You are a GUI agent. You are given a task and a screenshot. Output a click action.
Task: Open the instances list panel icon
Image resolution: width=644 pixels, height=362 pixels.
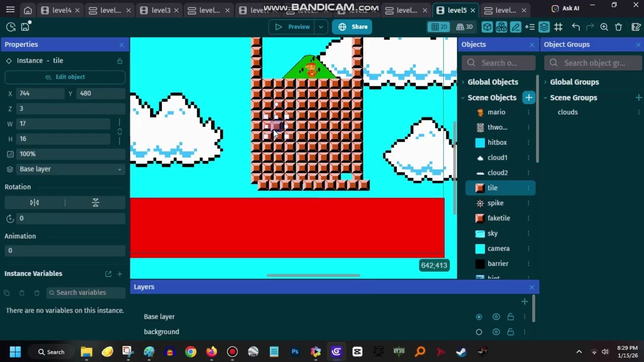click(x=530, y=27)
